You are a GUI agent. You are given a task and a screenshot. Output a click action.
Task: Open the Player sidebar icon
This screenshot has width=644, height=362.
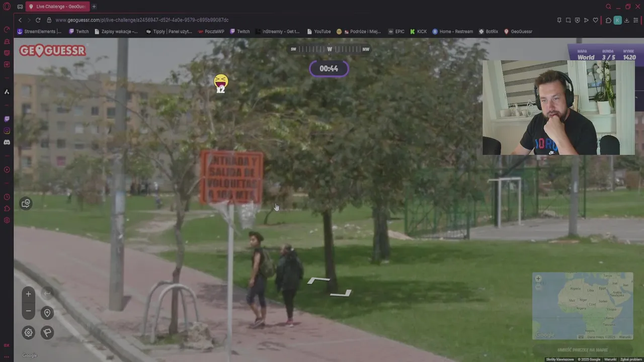click(7, 169)
